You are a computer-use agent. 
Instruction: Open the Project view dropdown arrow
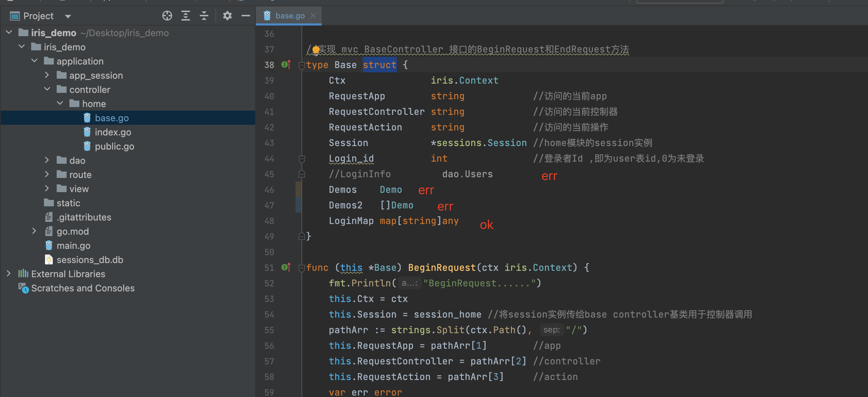(68, 16)
